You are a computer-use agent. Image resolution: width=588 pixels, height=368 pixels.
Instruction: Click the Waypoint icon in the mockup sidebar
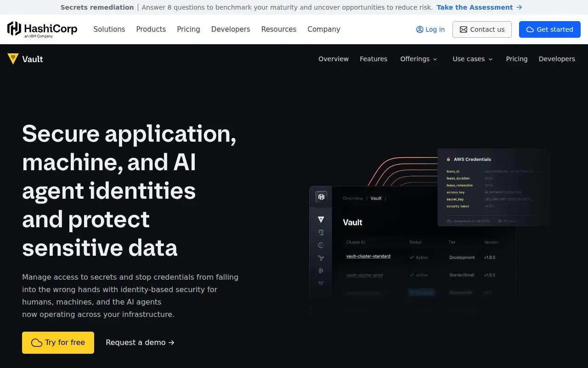click(x=321, y=283)
